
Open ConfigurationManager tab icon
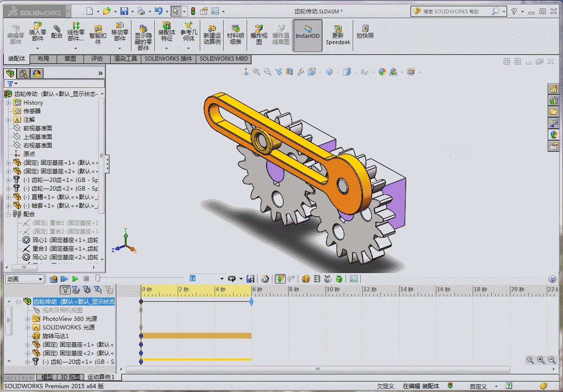23,74
